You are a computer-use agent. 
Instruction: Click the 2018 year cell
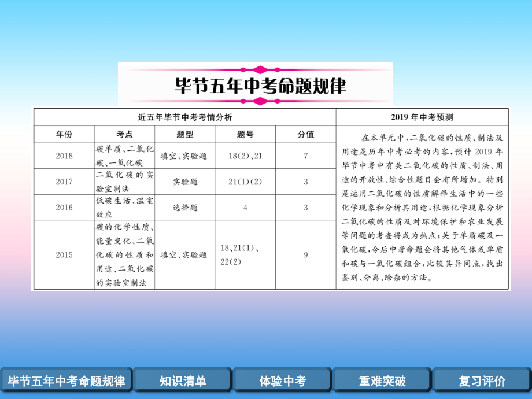tap(64, 156)
